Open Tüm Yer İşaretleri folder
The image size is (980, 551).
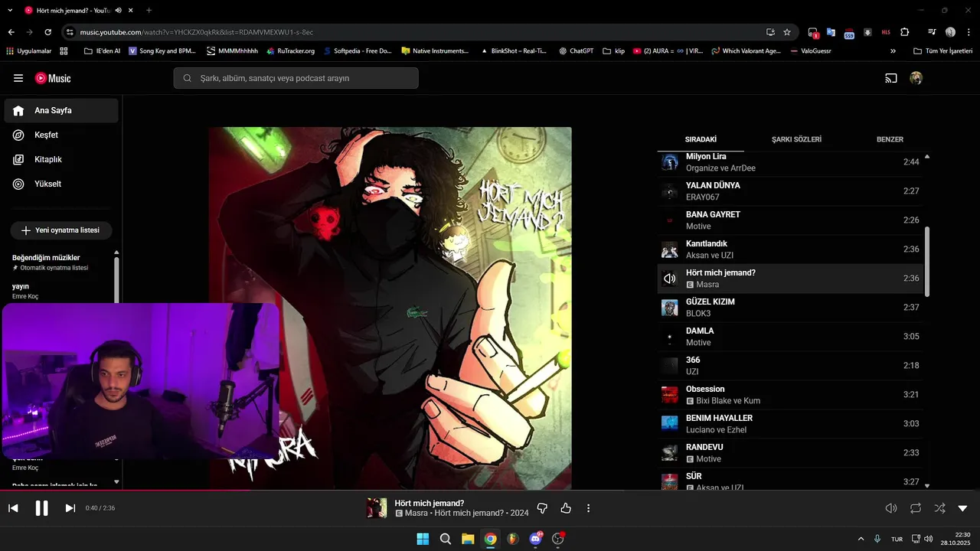[942, 51]
